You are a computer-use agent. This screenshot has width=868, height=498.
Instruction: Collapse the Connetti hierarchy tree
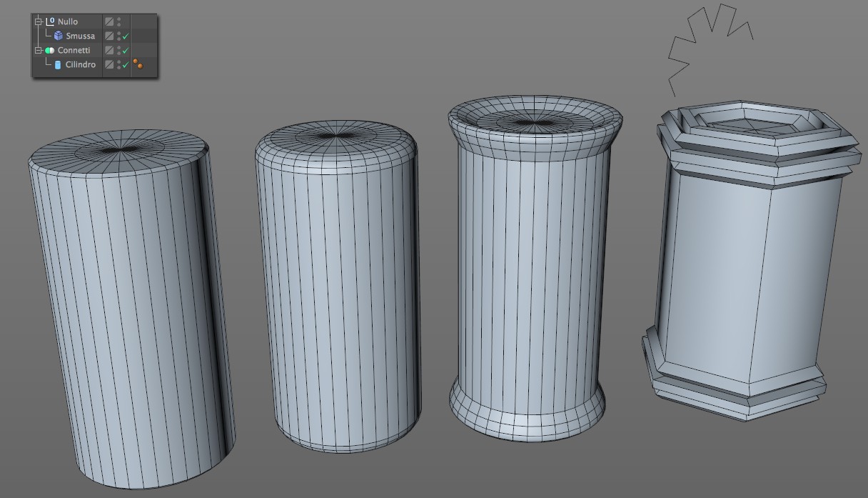[x=39, y=51]
